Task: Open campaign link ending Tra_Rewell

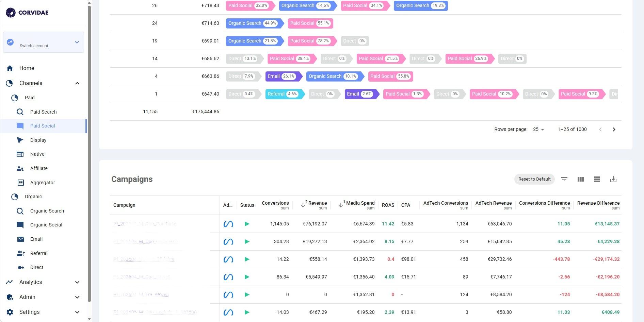Action: (141, 294)
